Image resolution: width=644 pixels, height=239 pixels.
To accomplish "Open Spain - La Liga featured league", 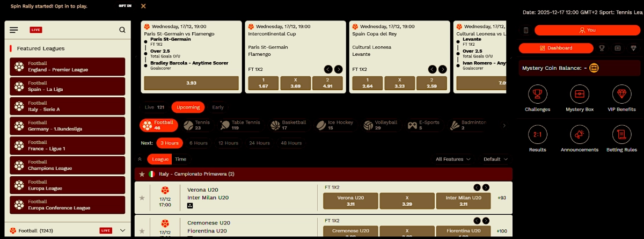I will [x=67, y=86].
